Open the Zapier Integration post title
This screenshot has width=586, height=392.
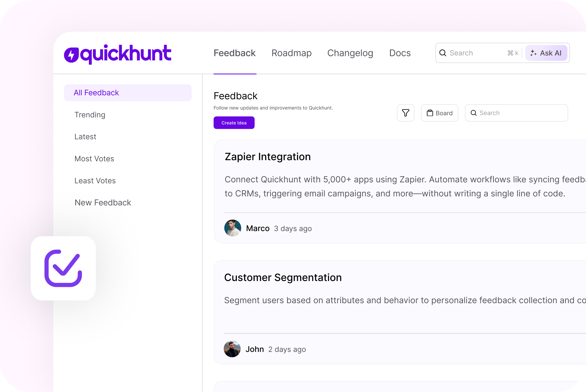click(x=268, y=157)
